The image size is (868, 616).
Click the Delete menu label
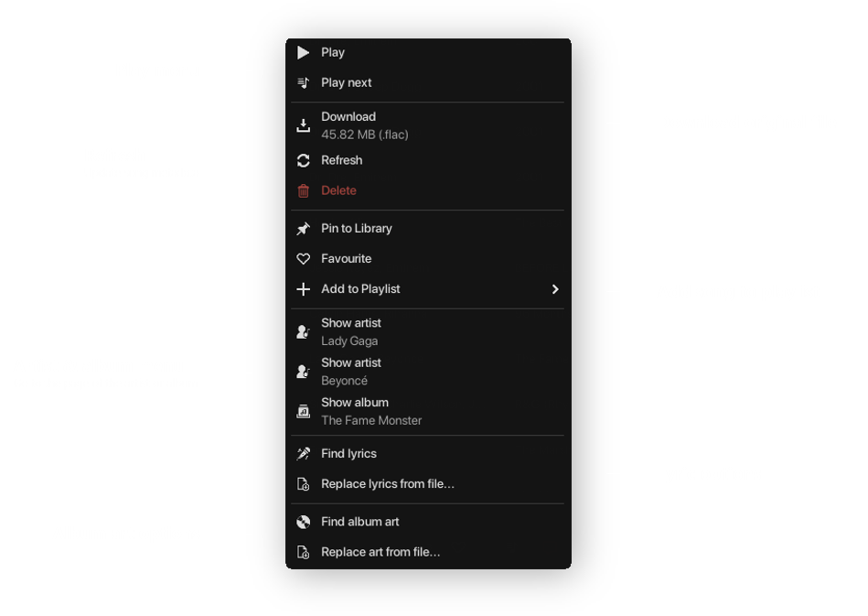coord(338,191)
